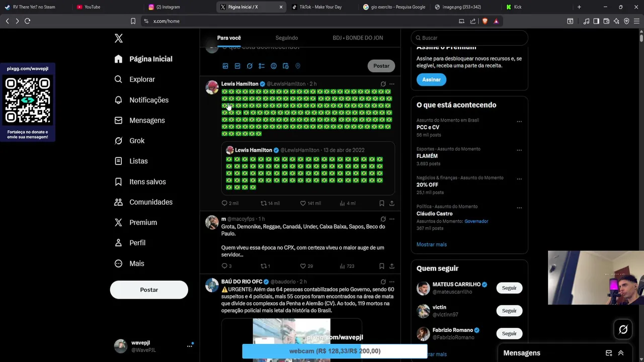This screenshot has width=644, height=362.
Task: Repost the macoyfps post
Action: click(265, 266)
